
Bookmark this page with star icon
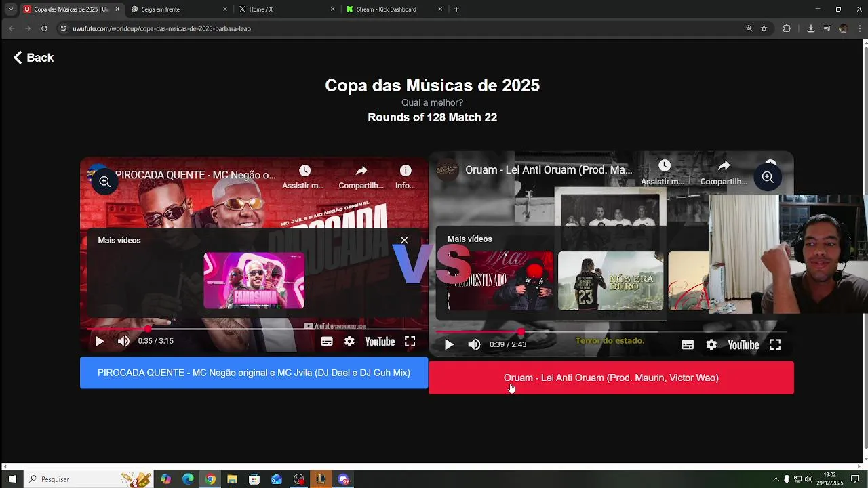pos(764,28)
